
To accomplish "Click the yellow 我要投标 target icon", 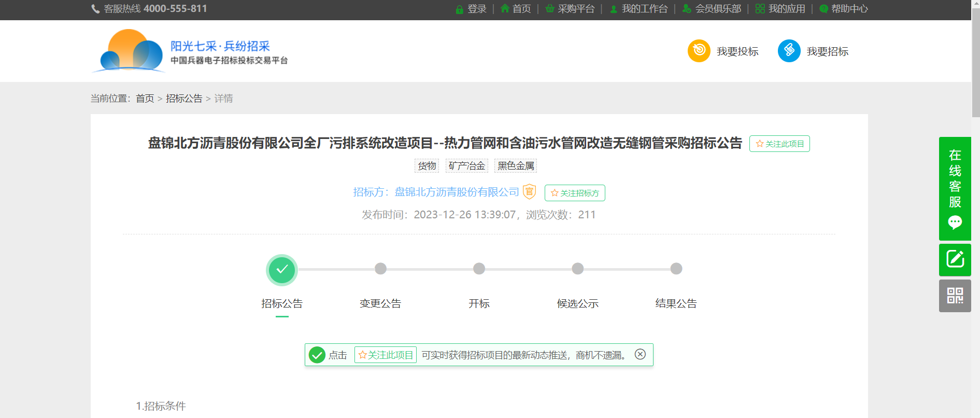I will click(699, 51).
